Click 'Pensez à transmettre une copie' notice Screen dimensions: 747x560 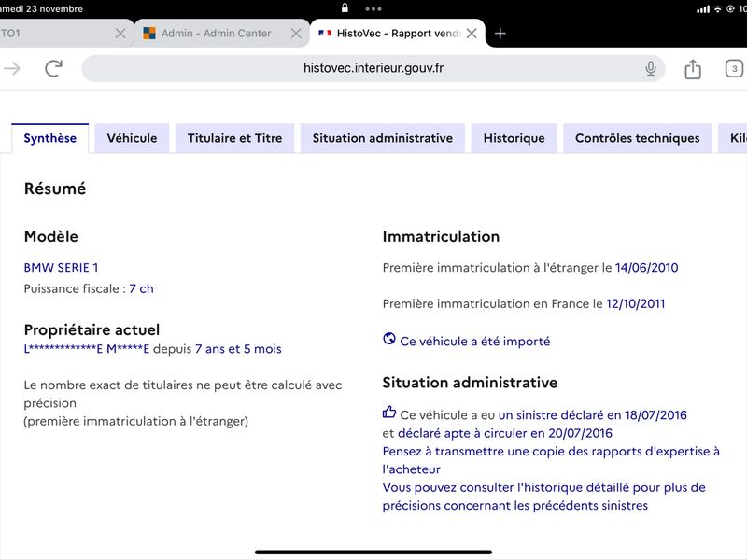[x=551, y=460]
